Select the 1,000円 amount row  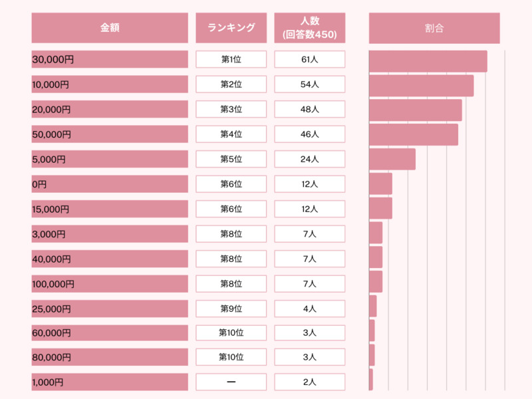point(110,382)
